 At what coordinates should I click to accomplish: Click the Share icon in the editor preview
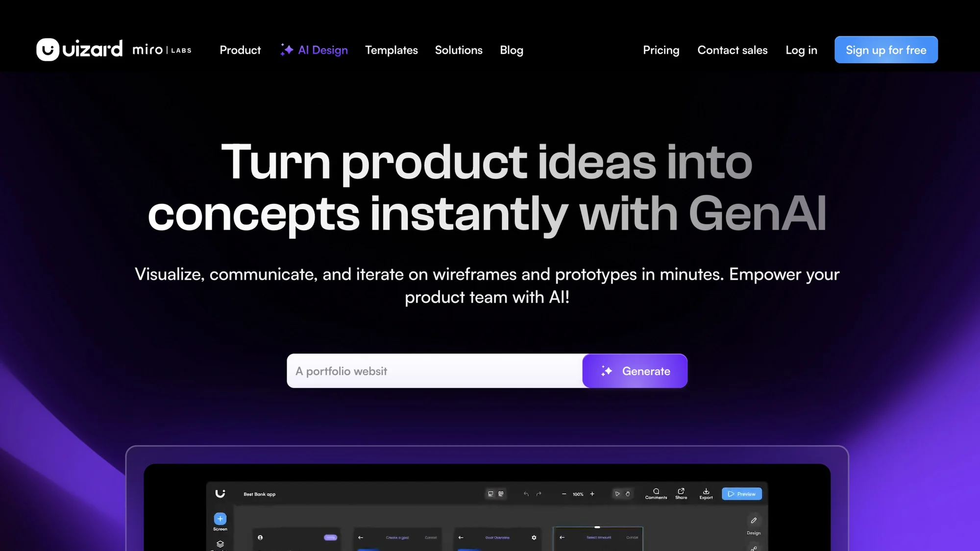(x=681, y=492)
